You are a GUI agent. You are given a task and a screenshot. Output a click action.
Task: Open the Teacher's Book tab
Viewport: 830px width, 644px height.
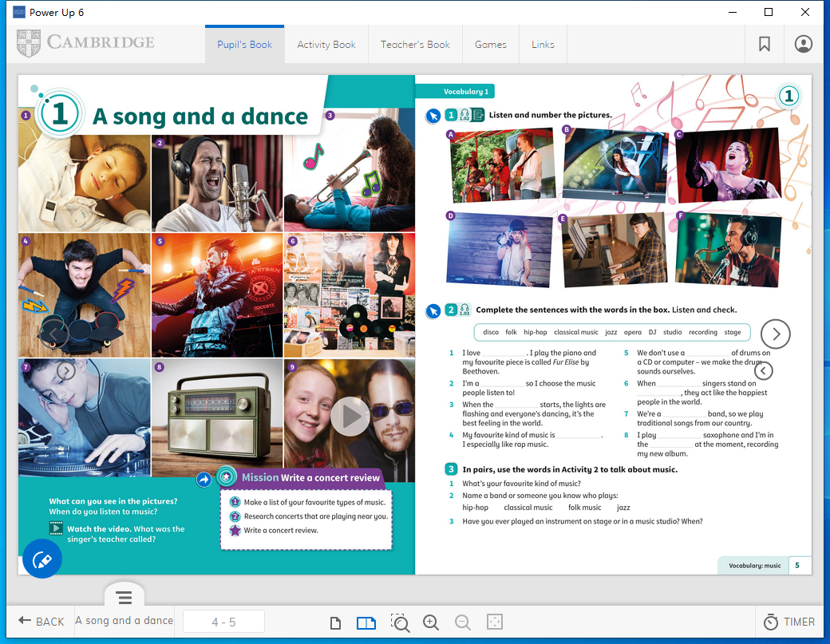coord(415,45)
